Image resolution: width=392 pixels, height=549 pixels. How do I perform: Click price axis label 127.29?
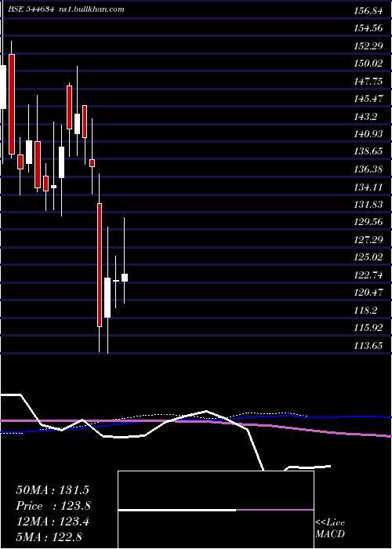(x=368, y=239)
